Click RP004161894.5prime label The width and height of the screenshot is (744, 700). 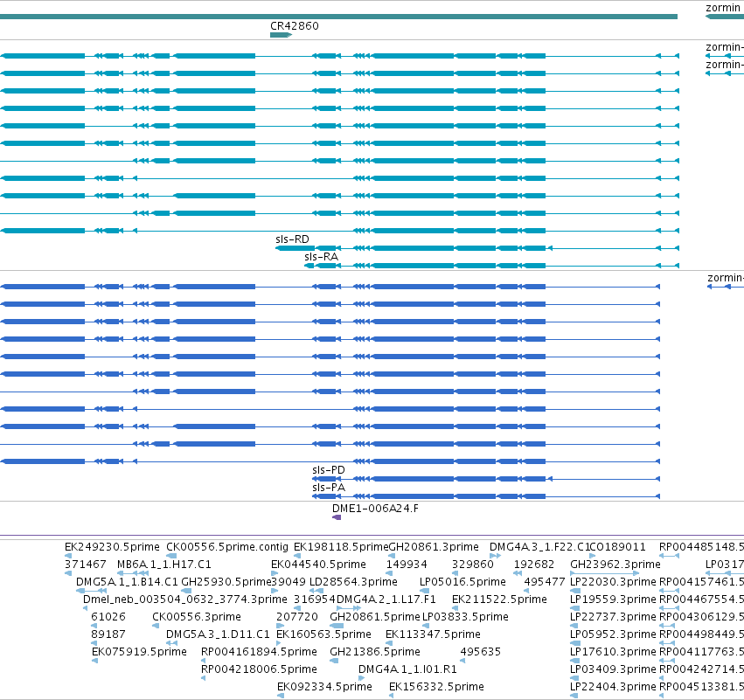pyautogui.click(x=259, y=652)
